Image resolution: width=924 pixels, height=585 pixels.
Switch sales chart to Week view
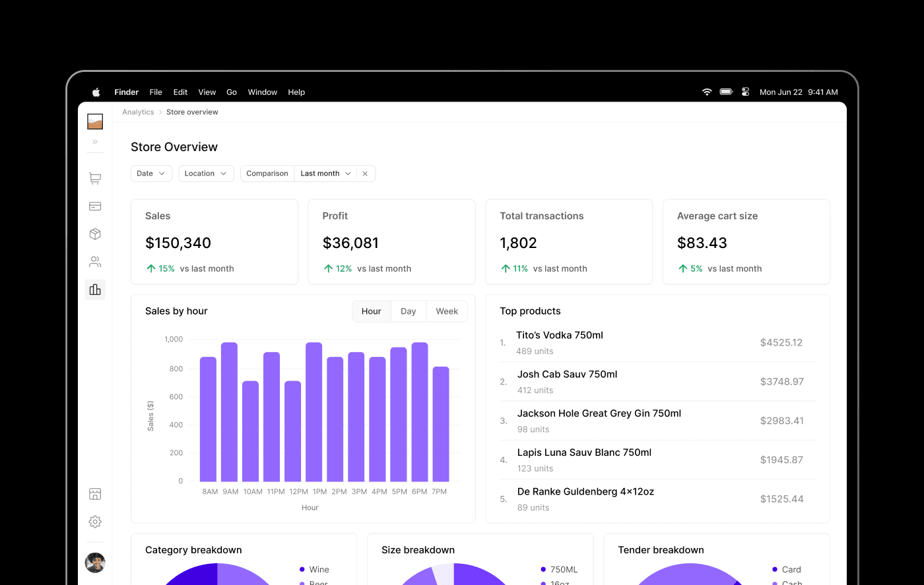click(x=447, y=311)
